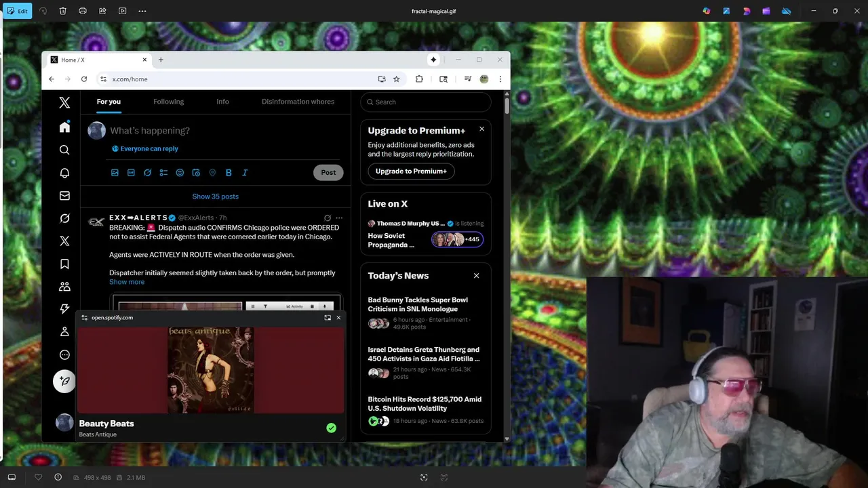Share the image from Photos toolbar
This screenshot has width=868, height=488.
pos(102,11)
